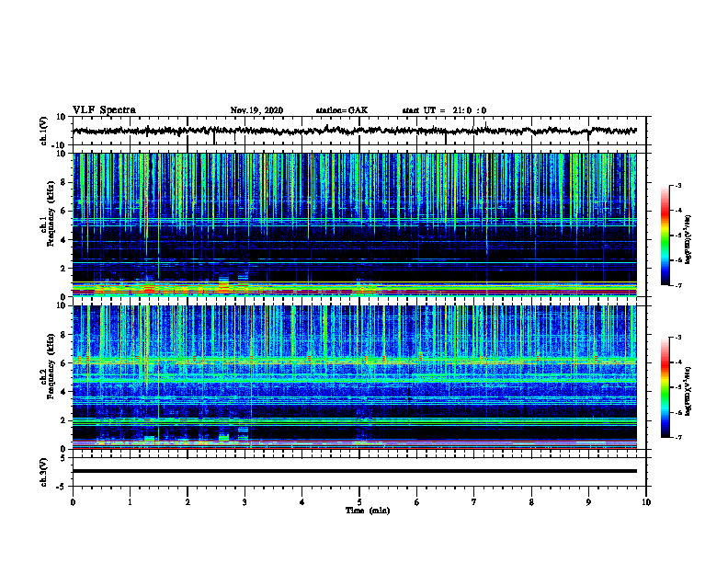728x563 pixels.
Task: Click the ch.2 color scale bar
Action: pos(665,387)
